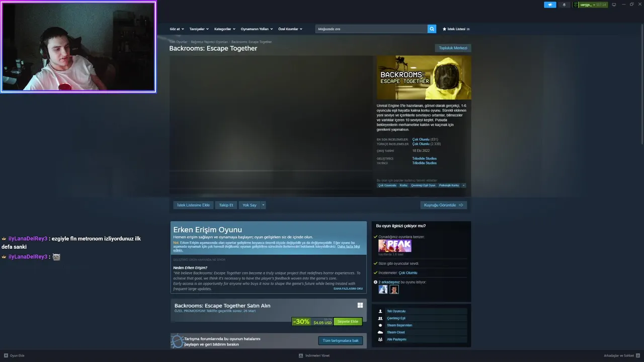
Task: Open the PEAK similar game thumbnail
Action: (x=395, y=246)
